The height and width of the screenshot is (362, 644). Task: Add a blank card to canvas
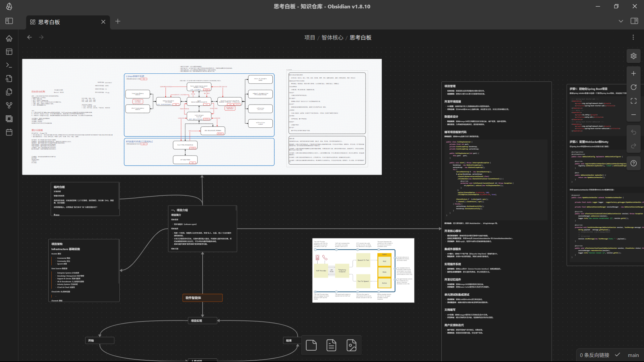[x=311, y=345]
